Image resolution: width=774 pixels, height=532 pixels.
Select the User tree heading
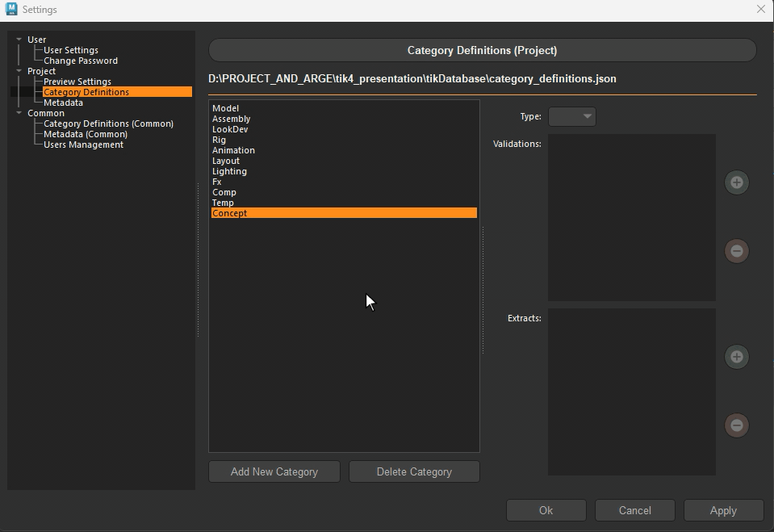(36, 40)
